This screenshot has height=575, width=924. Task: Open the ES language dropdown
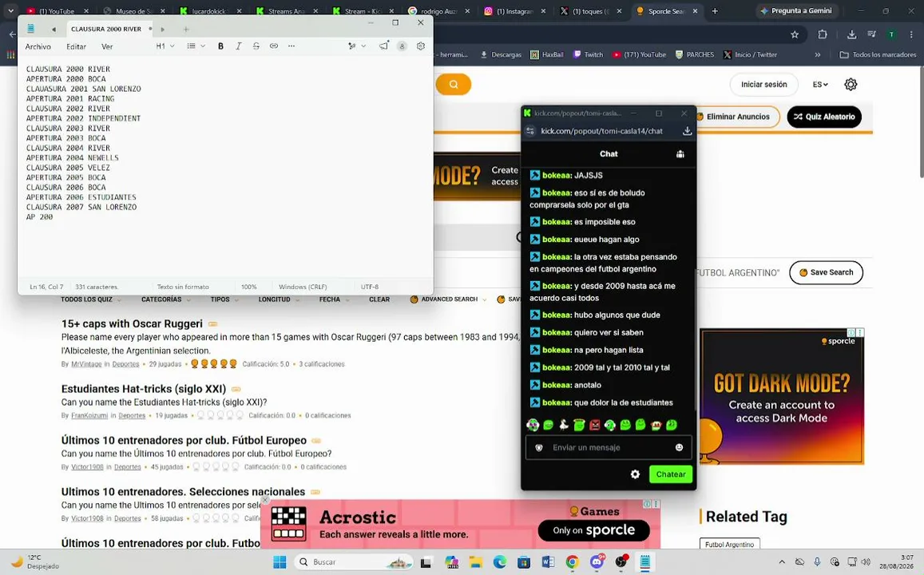click(819, 84)
